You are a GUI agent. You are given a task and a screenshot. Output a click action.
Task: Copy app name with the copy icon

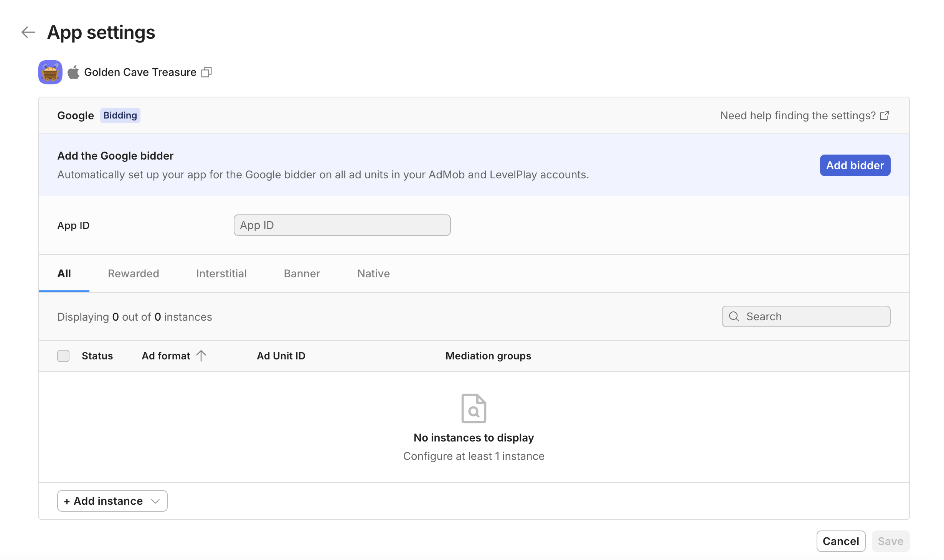pos(206,72)
